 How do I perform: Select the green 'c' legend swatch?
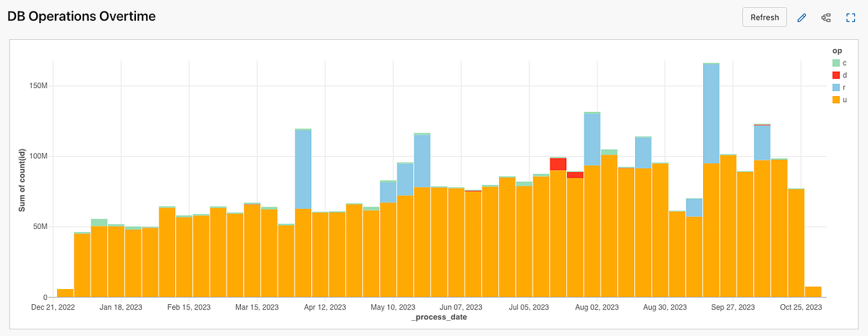pos(836,63)
